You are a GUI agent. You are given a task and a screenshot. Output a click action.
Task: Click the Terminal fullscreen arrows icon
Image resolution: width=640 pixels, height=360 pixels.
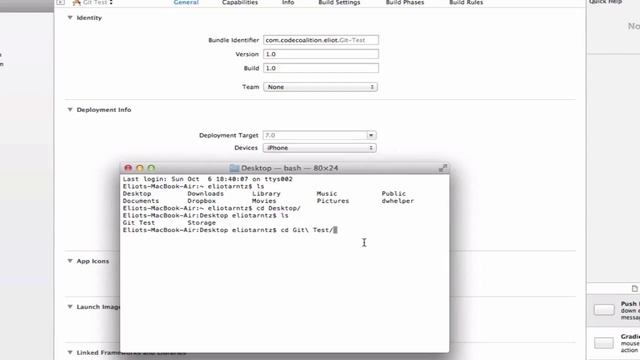coord(442,168)
